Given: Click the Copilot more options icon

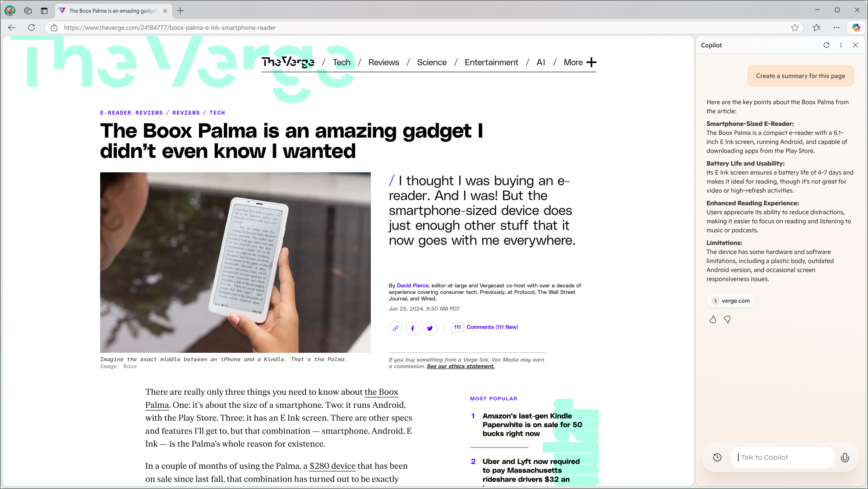Looking at the screenshot, I should [840, 45].
